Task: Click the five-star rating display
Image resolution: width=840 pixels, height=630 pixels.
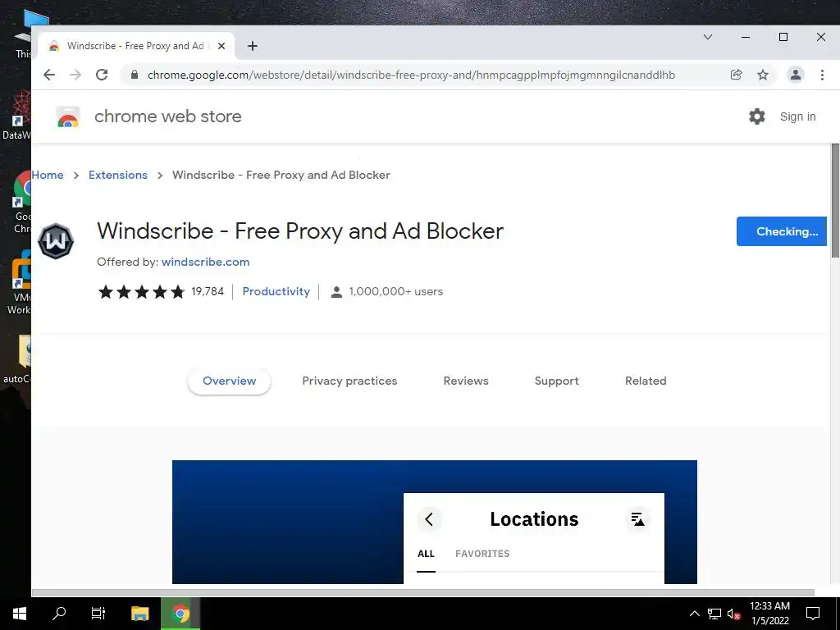Action: point(141,292)
